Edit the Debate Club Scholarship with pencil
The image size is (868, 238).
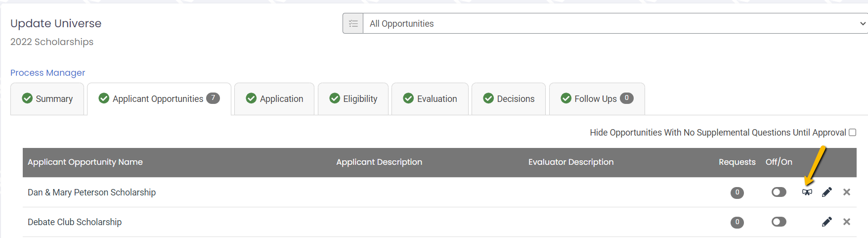click(827, 222)
